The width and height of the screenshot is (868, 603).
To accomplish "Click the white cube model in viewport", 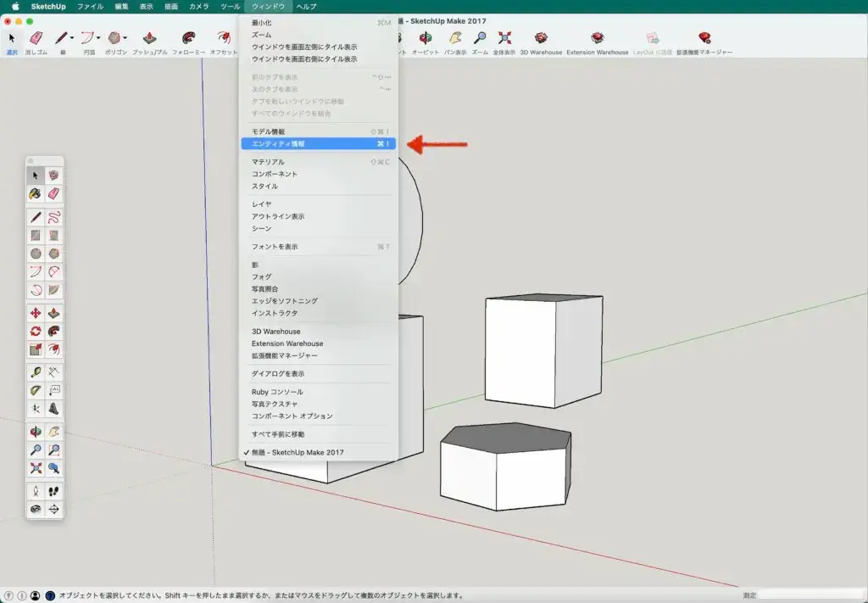I will 543,351.
